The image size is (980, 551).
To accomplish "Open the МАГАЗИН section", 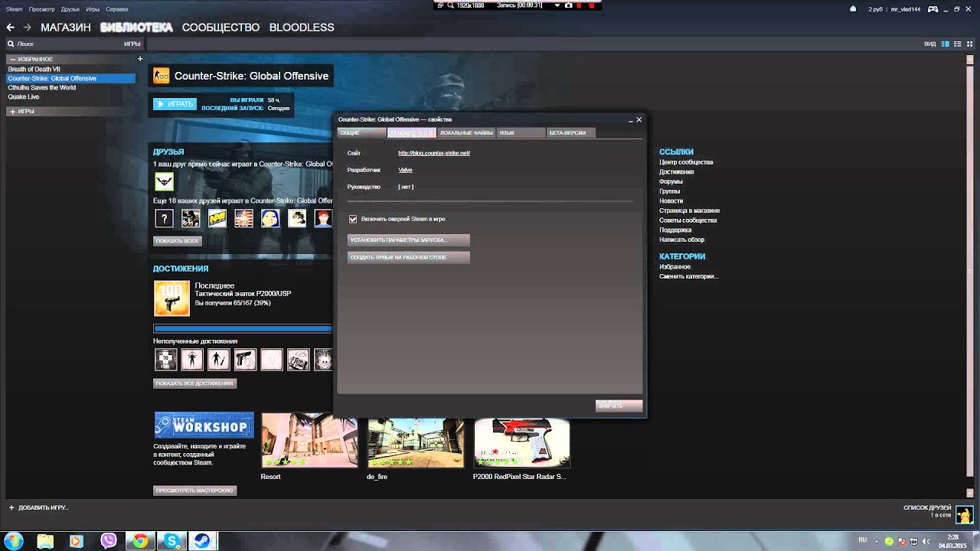I will (66, 28).
